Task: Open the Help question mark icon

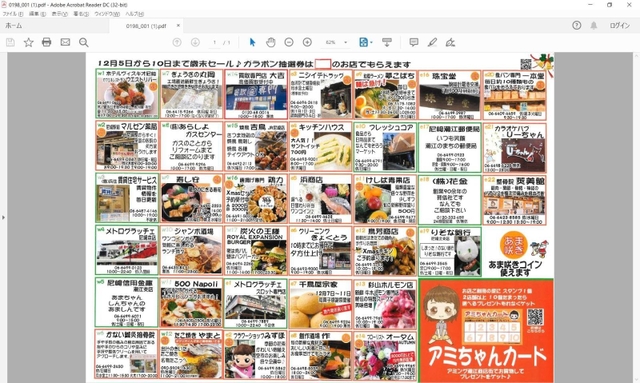Action: click(576, 25)
